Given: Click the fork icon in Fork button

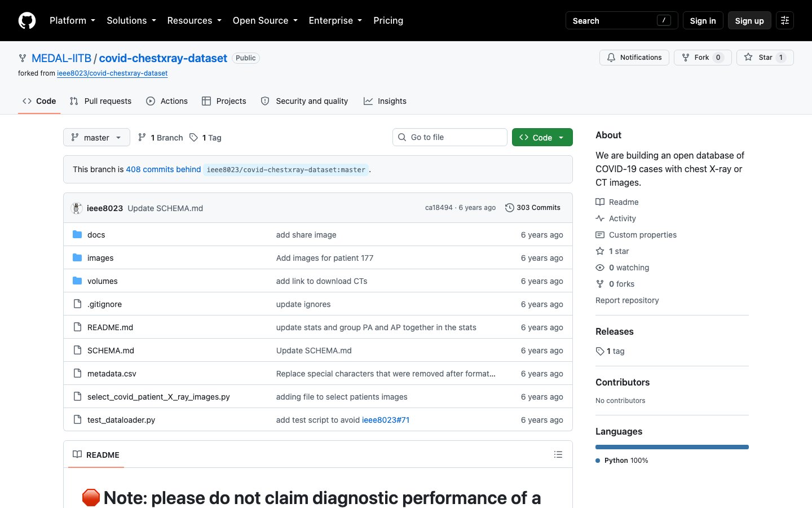Looking at the screenshot, I should 686,57.
